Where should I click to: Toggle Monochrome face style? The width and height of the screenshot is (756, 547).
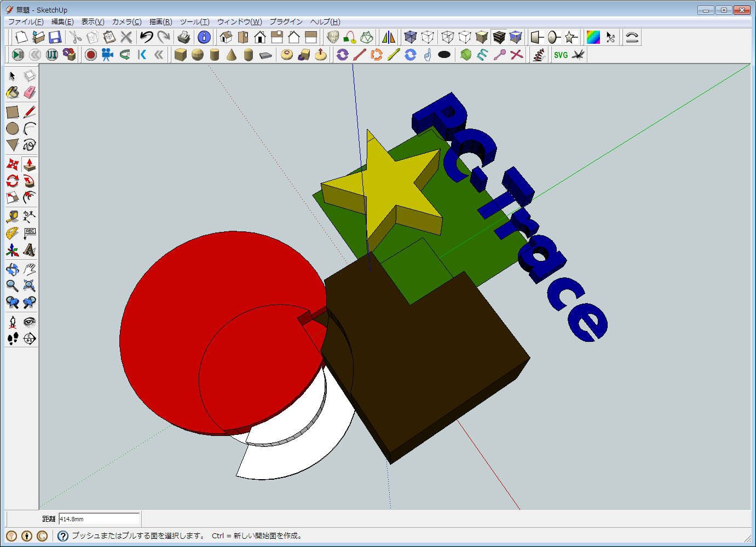point(516,37)
